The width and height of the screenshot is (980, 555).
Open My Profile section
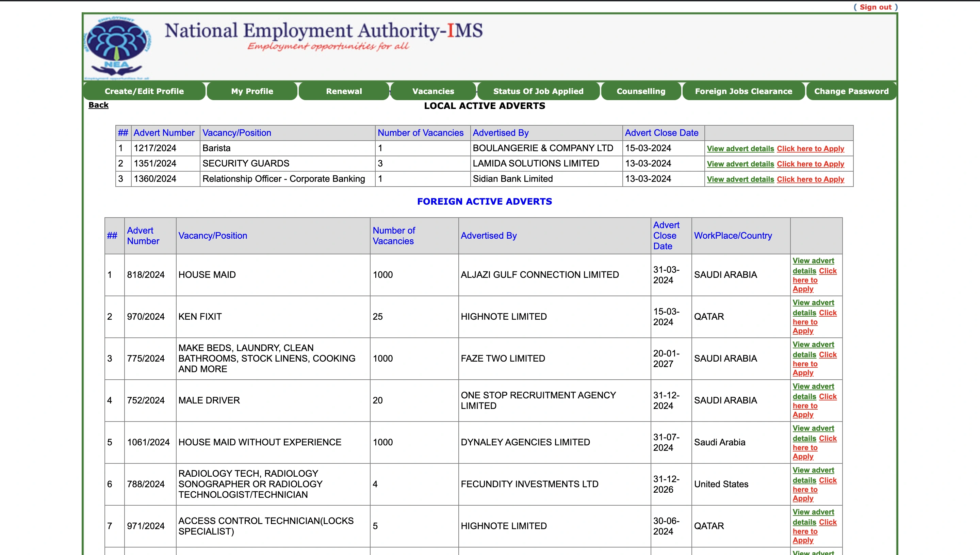tap(252, 91)
